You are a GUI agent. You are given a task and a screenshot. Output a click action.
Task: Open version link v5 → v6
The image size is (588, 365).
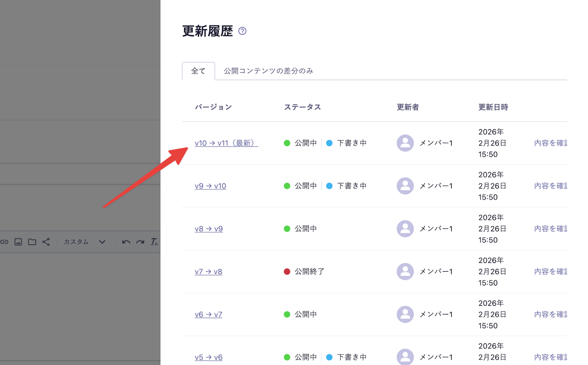coord(209,357)
